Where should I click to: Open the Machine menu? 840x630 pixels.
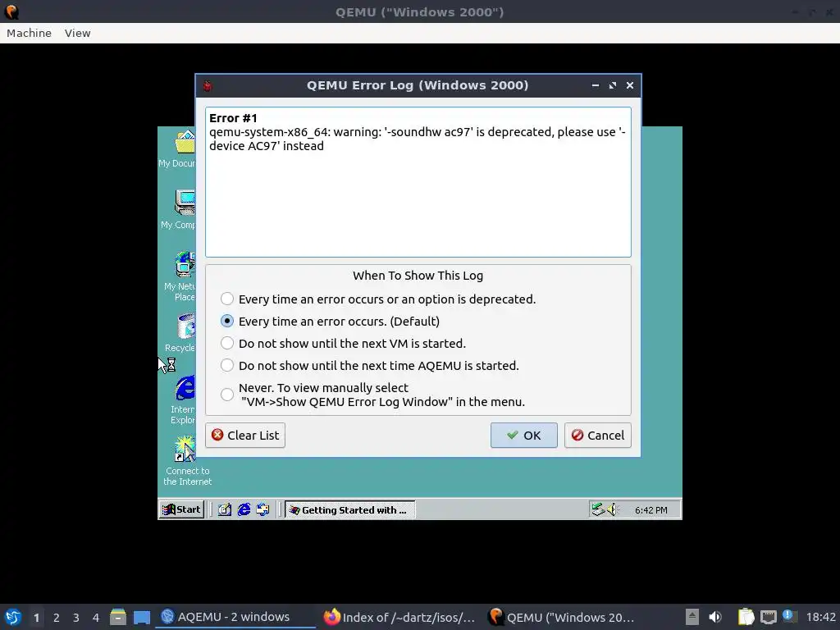(29, 33)
